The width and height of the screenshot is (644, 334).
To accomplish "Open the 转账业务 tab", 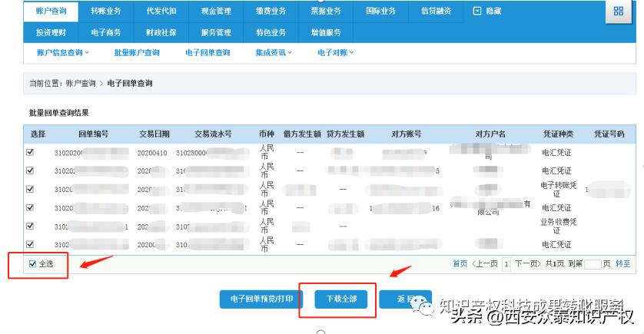I will coord(106,11).
